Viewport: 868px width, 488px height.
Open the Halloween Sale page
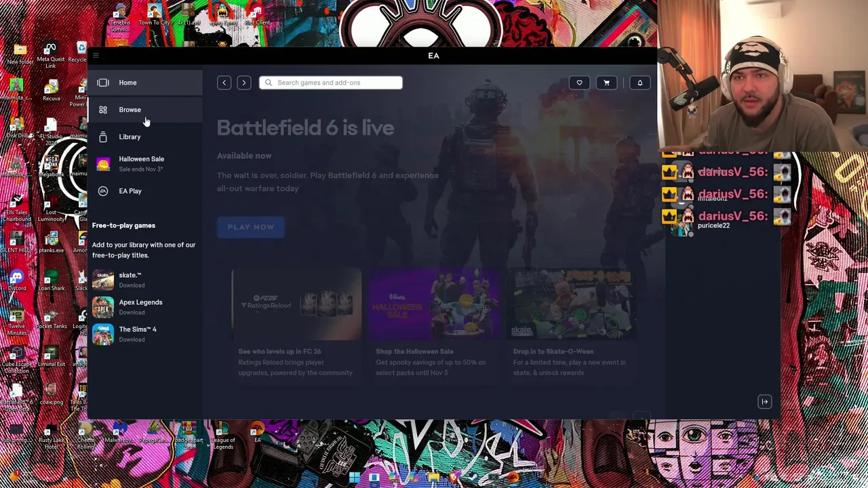pos(144,163)
